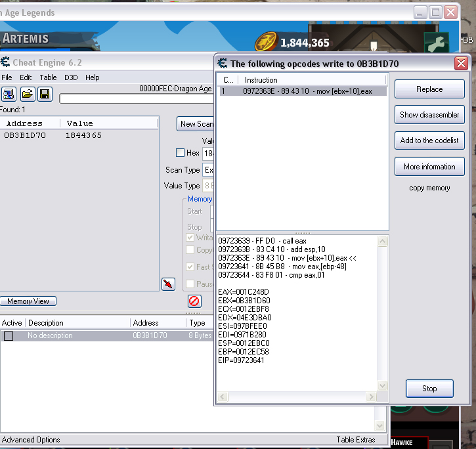Activate the 0B3B1D70 entry checkbox

[9, 335]
